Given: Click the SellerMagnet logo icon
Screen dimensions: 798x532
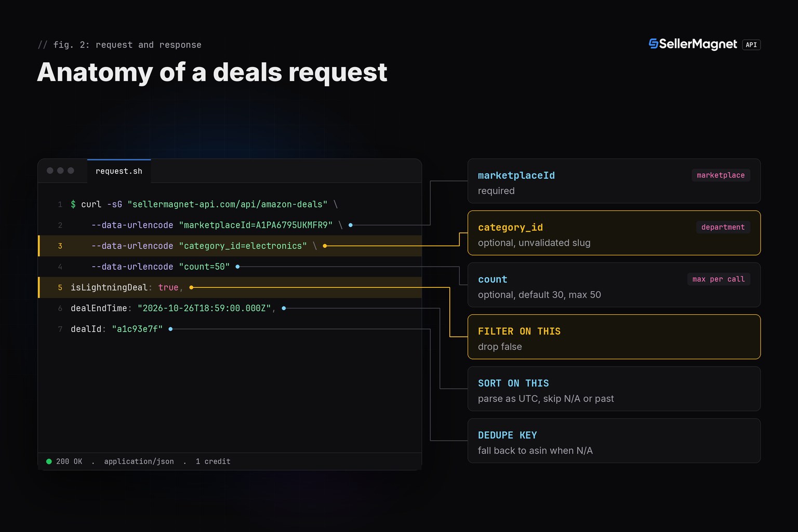Looking at the screenshot, I should pyautogui.click(x=654, y=44).
